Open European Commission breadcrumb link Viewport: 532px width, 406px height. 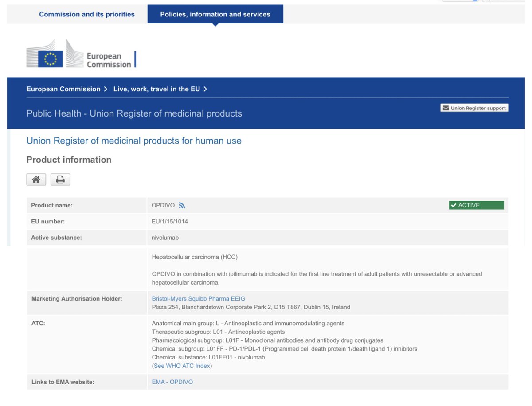pos(63,89)
